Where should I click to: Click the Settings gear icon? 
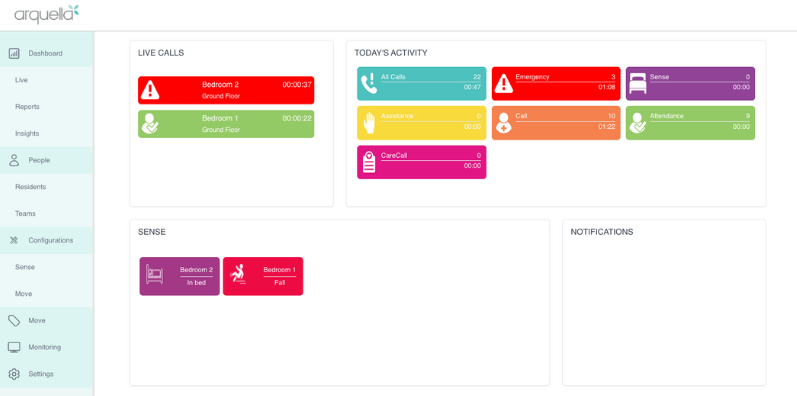coord(14,374)
